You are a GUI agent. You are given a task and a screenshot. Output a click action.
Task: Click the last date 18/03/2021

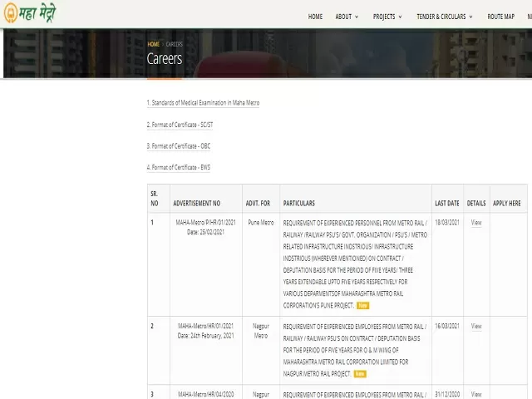click(447, 223)
